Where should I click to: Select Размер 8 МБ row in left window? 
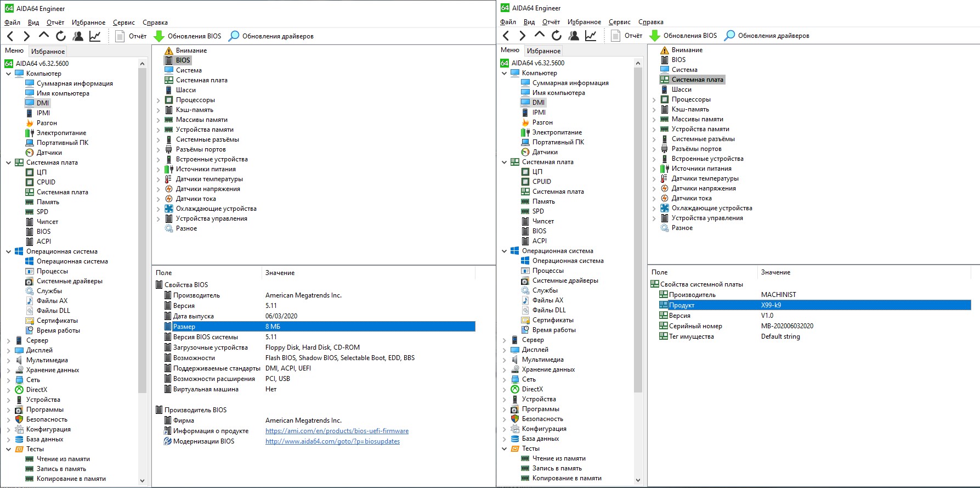coord(320,327)
